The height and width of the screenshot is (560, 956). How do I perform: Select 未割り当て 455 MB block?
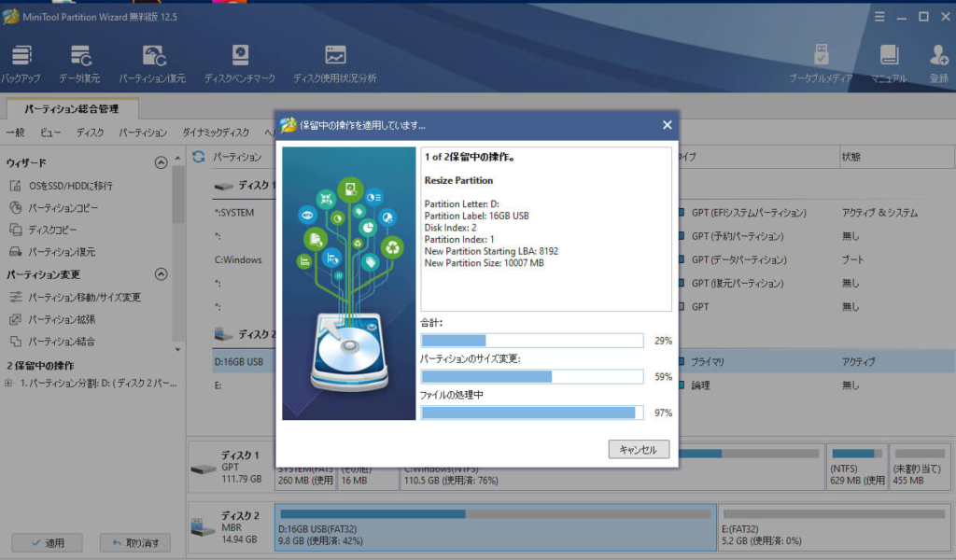(x=920, y=468)
